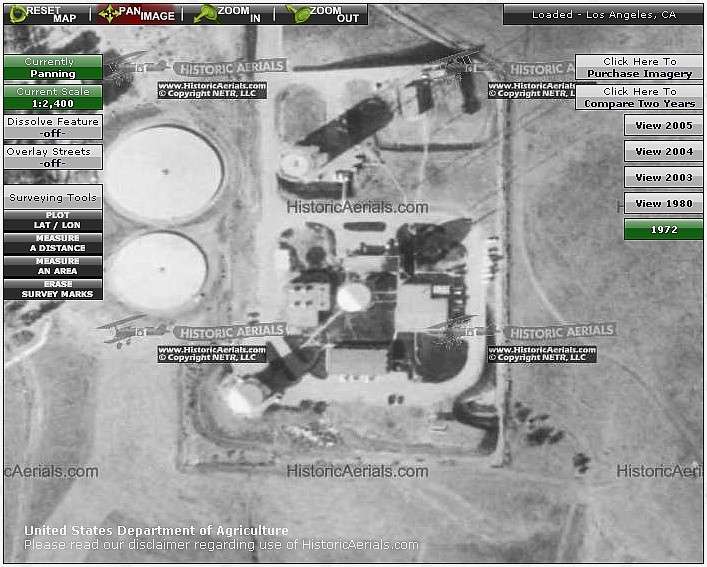707x567 pixels.
Task: Select the Pan Image tool
Action: (x=136, y=13)
